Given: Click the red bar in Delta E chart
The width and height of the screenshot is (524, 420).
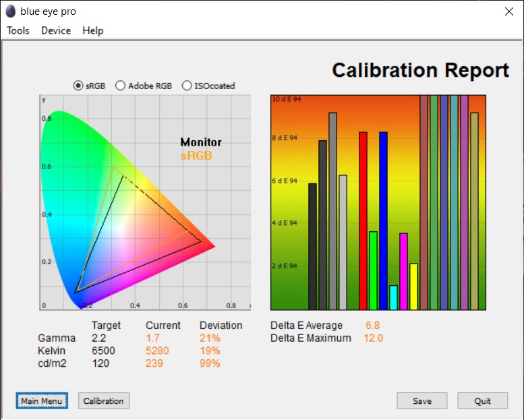Looking at the screenshot, I should tap(363, 220).
